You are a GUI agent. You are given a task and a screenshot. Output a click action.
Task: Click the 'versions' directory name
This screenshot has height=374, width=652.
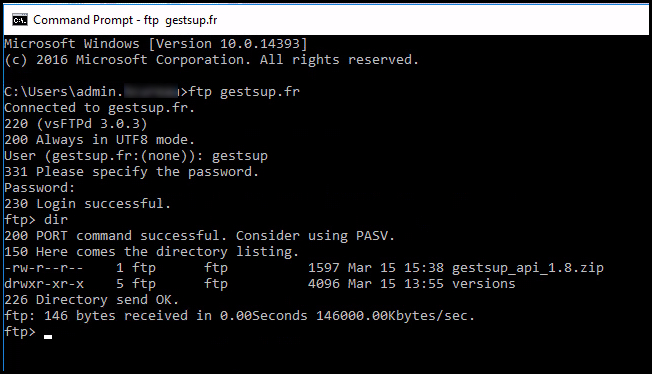point(484,284)
